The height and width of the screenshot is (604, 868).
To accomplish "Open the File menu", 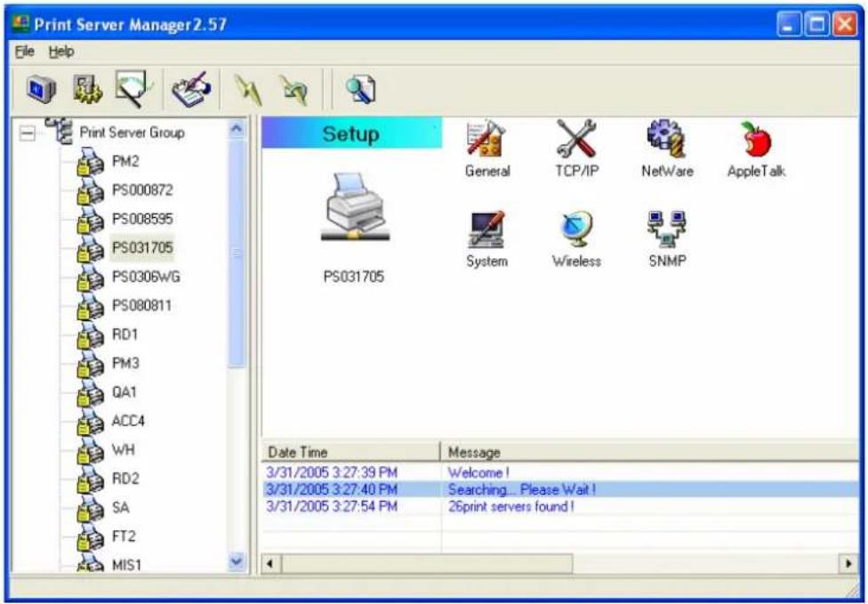I will coord(24,52).
